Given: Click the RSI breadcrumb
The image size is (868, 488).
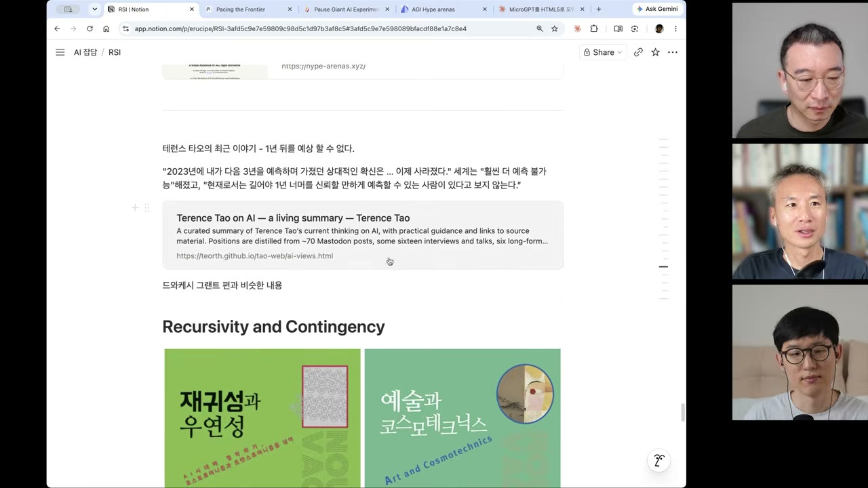Looking at the screenshot, I should 115,52.
